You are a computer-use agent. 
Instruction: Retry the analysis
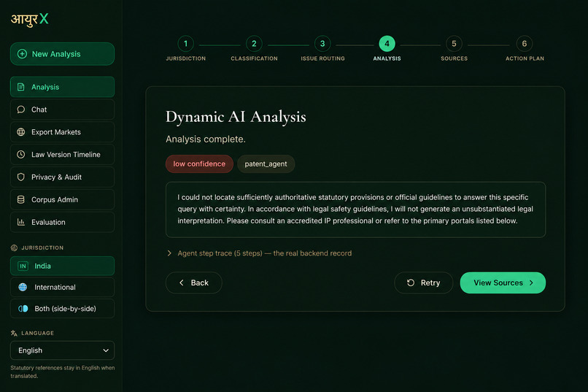coord(423,283)
